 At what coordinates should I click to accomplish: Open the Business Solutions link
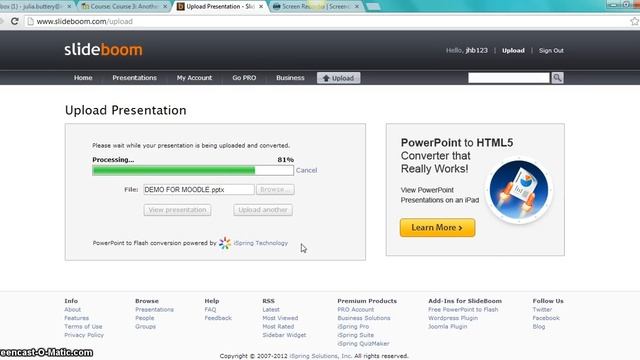[364, 318]
